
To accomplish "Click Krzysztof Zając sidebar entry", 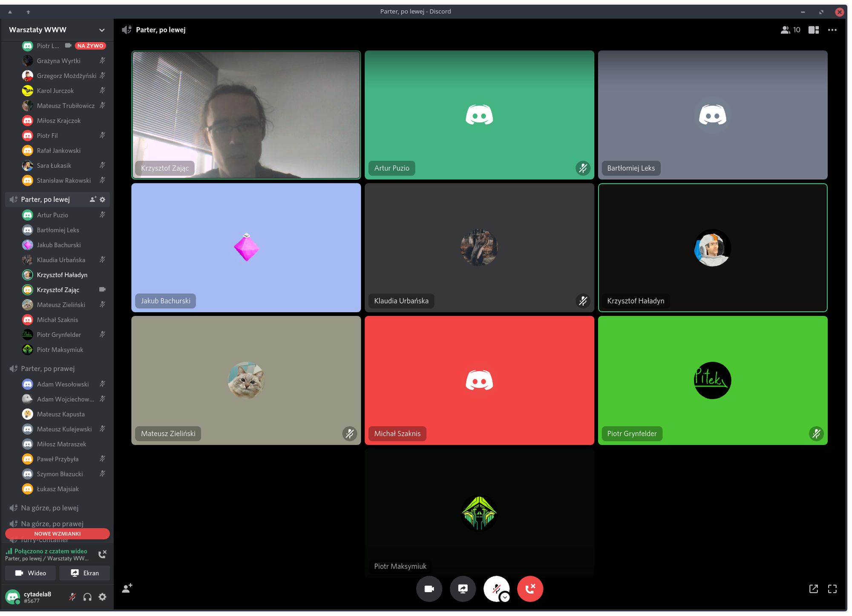I will (x=64, y=290).
